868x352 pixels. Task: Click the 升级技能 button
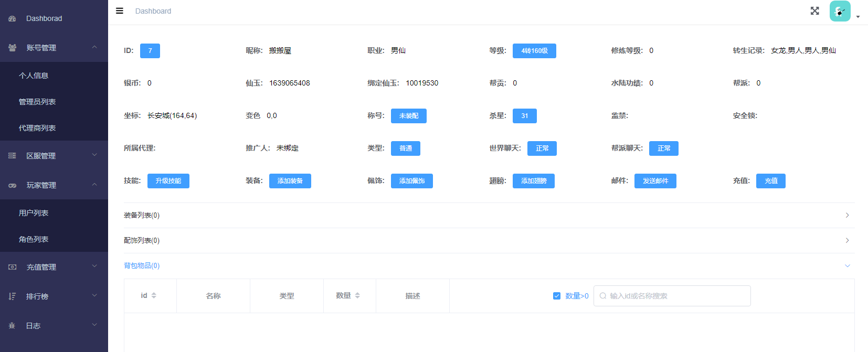point(168,181)
